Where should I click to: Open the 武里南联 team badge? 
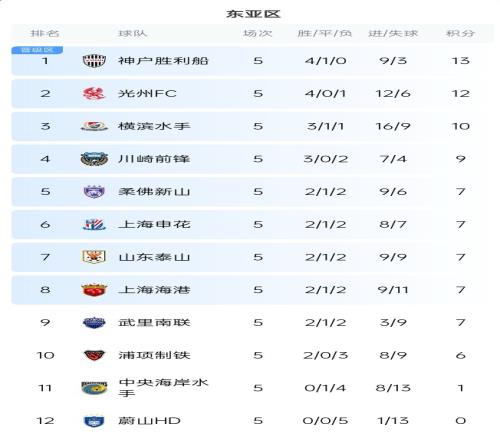(94, 322)
